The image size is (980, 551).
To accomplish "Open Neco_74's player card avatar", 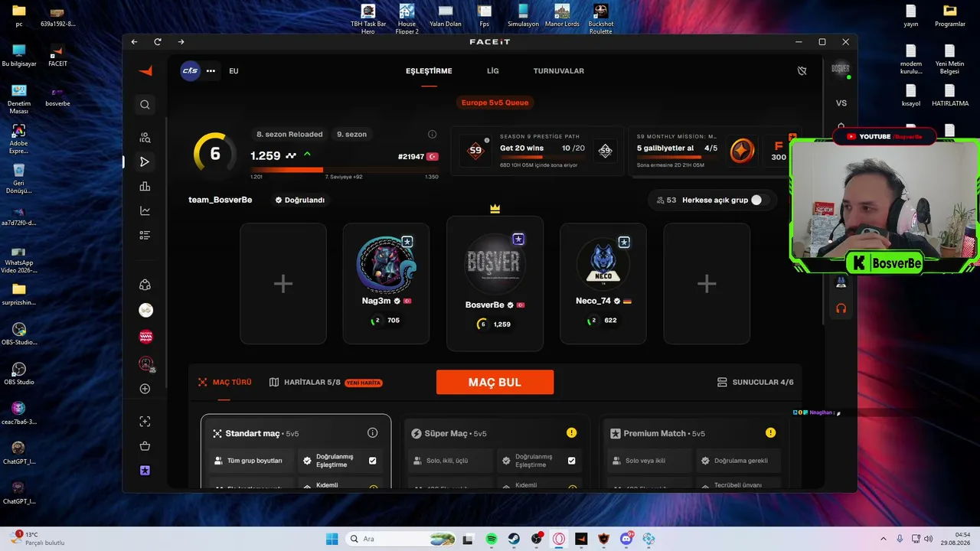I will (x=603, y=265).
